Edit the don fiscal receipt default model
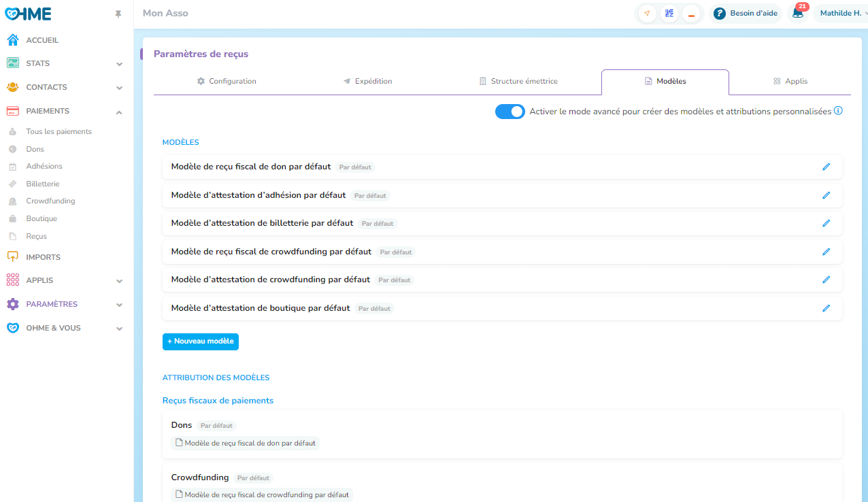The height and width of the screenshot is (502, 868). click(826, 167)
